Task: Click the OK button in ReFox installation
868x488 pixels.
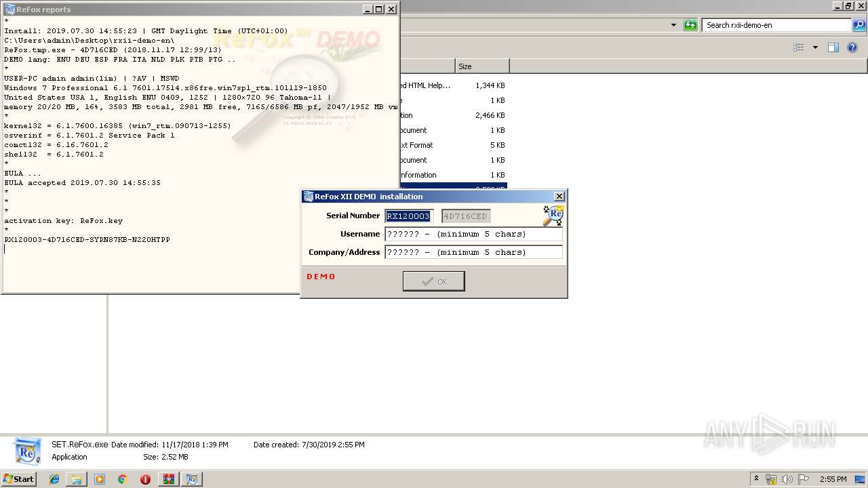Action: (x=434, y=281)
